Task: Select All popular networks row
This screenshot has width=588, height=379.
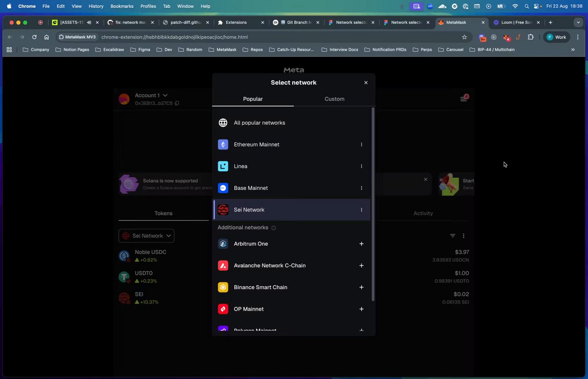Action: tap(292, 123)
